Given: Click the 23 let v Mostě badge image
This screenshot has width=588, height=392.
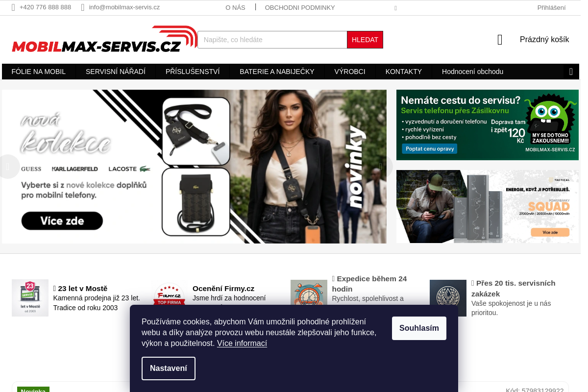Looking at the screenshot, I should coord(30,298).
